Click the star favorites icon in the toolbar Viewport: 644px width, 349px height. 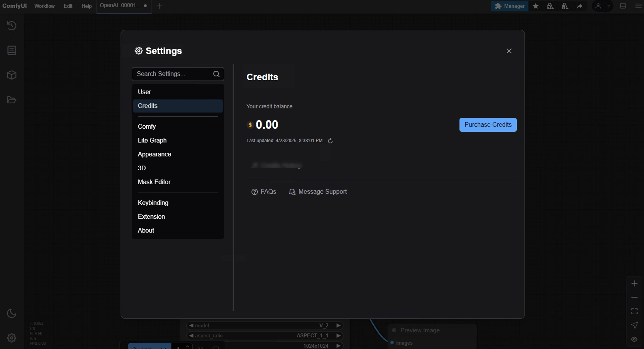pyautogui.click(x=535, y=6)
